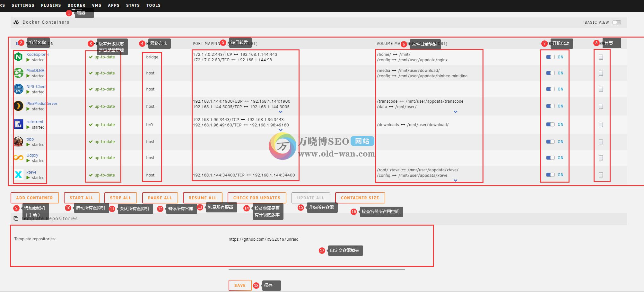Open the Udpxy container name link

point(32,155)
